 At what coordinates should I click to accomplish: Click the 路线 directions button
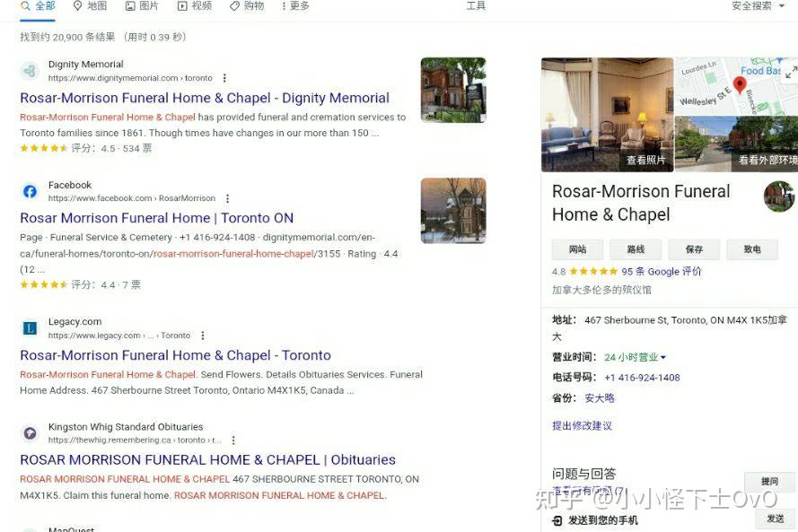(x=636, y=249)
